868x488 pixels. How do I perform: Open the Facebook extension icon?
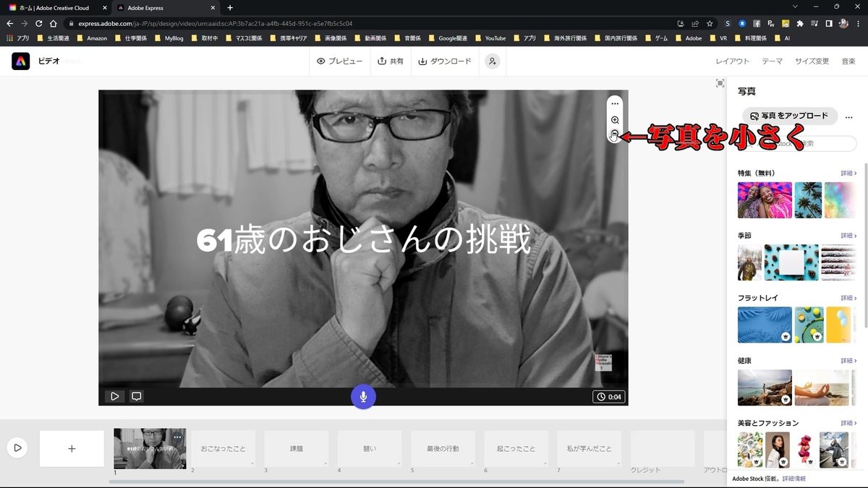(757, 23)
